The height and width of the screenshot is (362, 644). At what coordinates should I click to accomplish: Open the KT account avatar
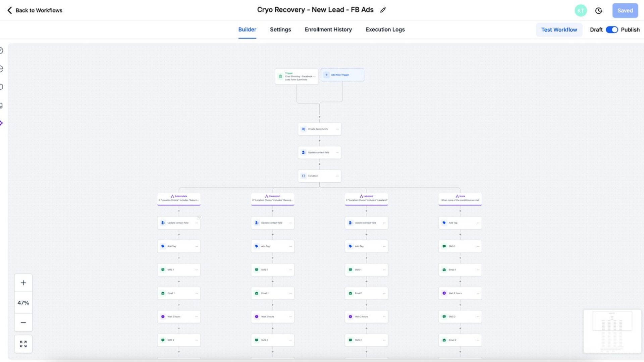(581, 10)
